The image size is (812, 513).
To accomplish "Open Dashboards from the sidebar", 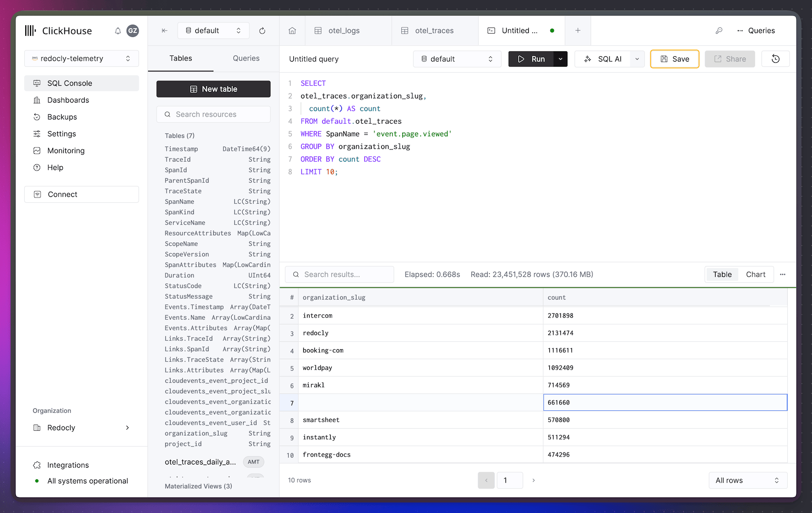I will [82, 100].
